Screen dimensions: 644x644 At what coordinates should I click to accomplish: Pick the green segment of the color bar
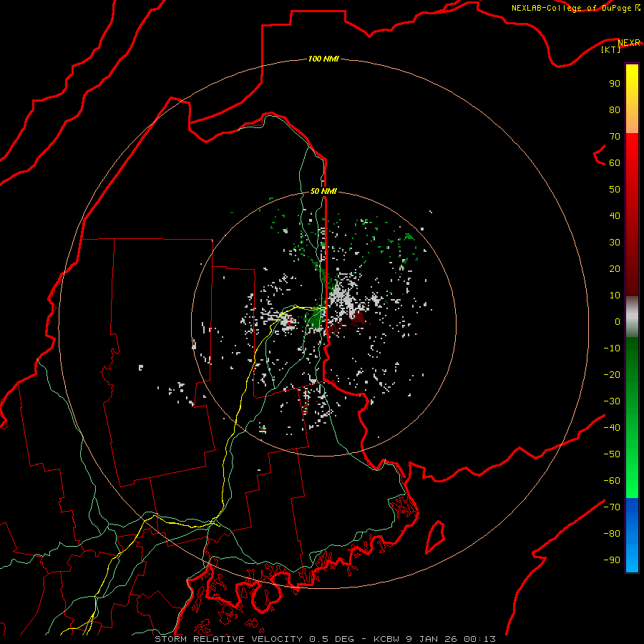click(x=632, y=418)
